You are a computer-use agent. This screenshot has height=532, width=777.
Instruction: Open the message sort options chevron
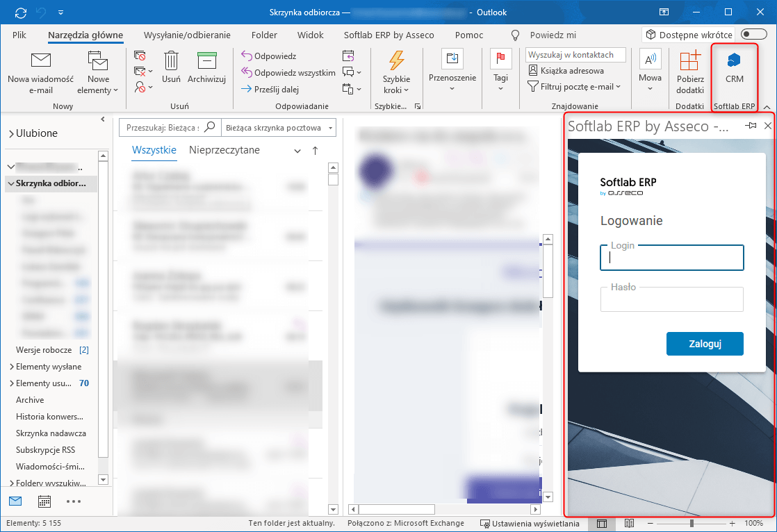point(297,151)
